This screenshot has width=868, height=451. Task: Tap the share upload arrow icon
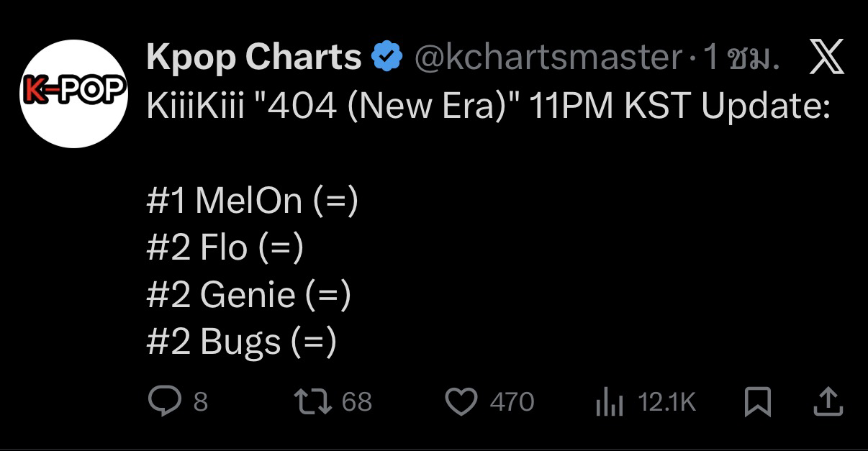point(828,401)
